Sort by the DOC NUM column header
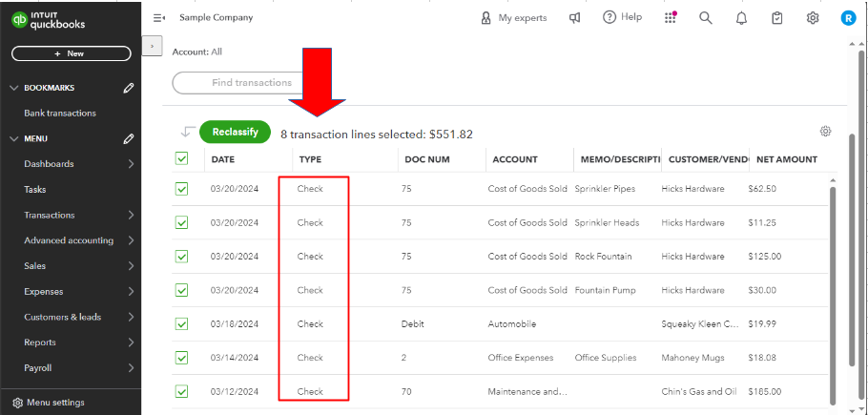Viewport: 868px width, 415px height. click(x=426, y=159)
